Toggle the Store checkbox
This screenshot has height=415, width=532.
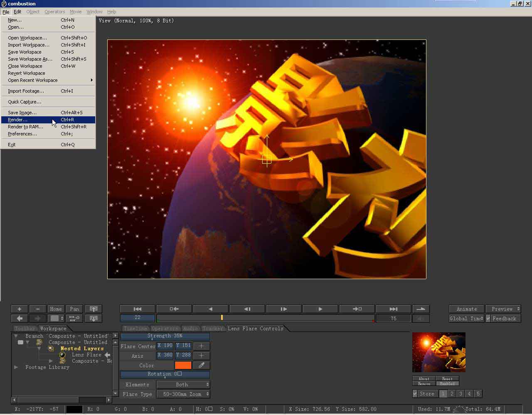pos(415,394)
